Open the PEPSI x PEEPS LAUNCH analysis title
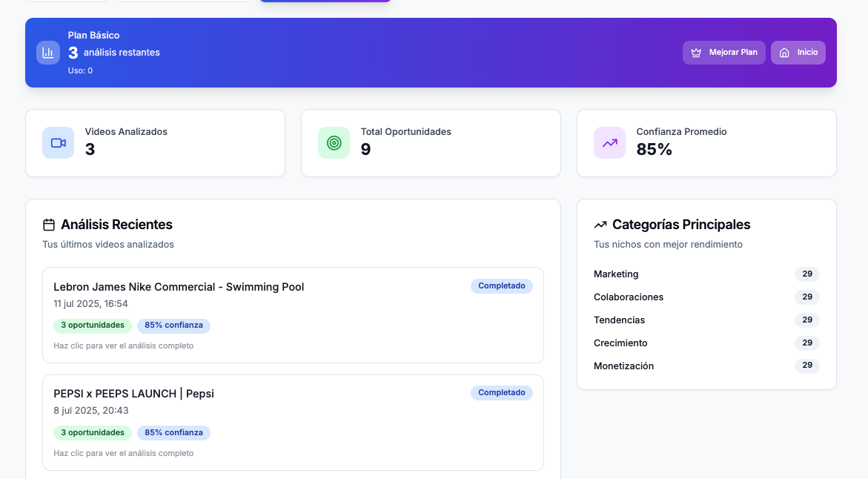This screenshot has height=479, width=868. tap(133, 394)
